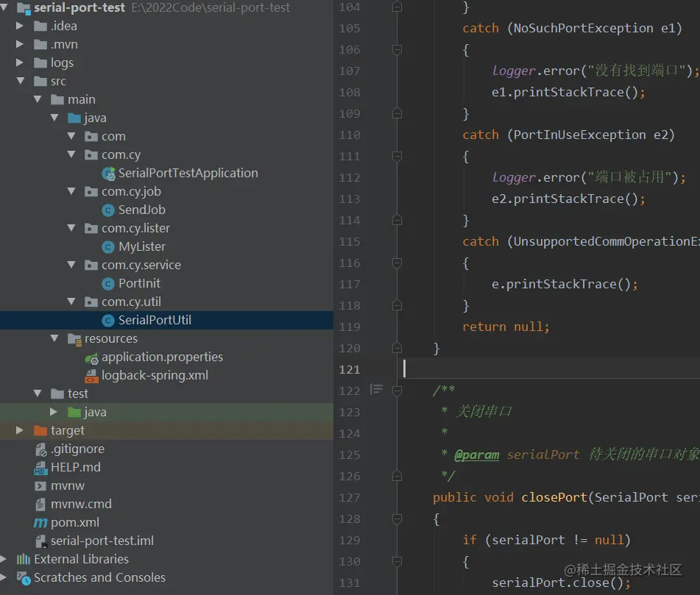Select the com.cy package node
The height and width of the screenshot is (595, 700).
[121, 154]
